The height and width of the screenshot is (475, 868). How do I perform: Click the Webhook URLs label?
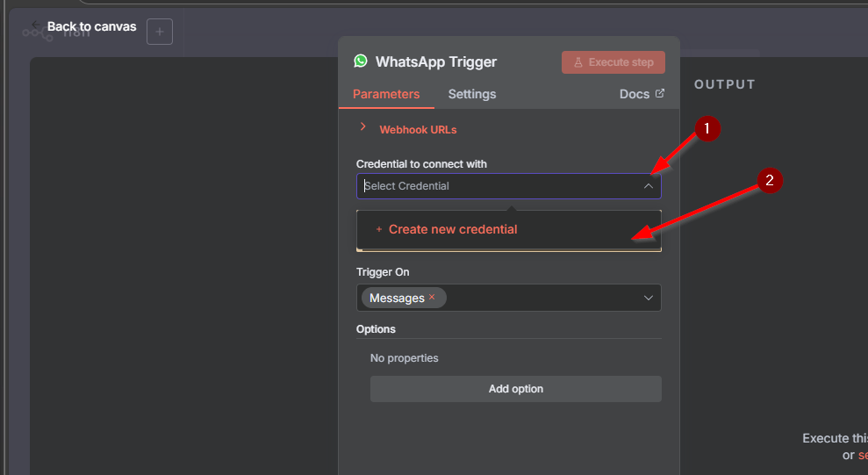(418, 130)
